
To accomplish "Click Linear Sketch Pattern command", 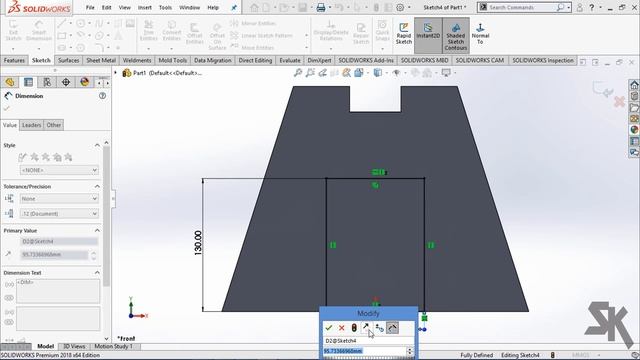I will (262, 36).
